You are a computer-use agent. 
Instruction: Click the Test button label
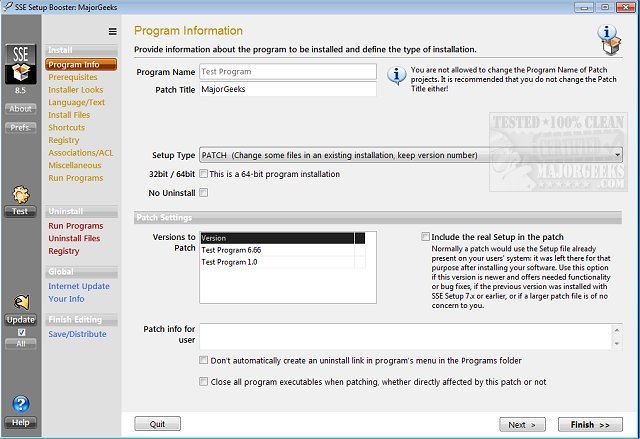[20, 211]
